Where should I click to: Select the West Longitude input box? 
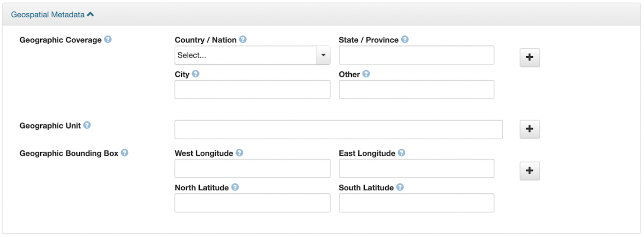tap(252, 168)
